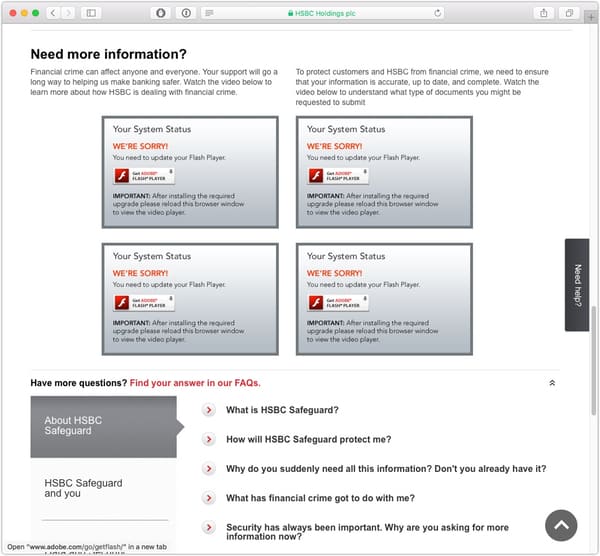
Task: Click Your System Status in the bottom-right box
Action: (346, 256)
